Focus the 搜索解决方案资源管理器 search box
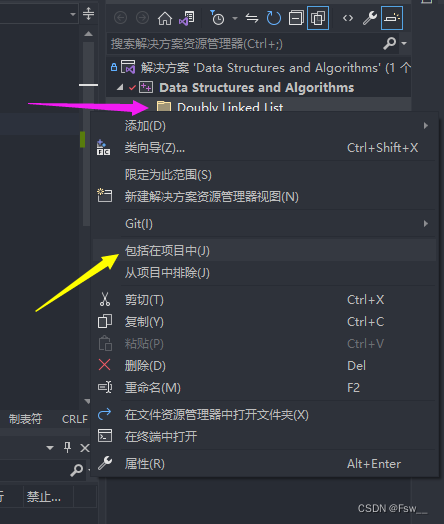 (x=246, y=43)
